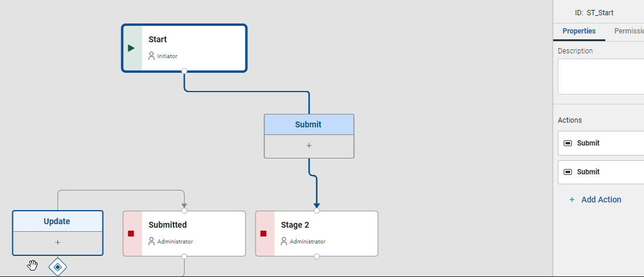Click inside the Description text field

tap(601, 76)
